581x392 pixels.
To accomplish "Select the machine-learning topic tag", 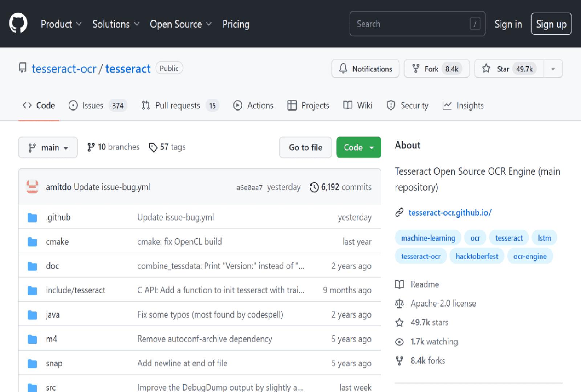I will (x=428, y=238).
